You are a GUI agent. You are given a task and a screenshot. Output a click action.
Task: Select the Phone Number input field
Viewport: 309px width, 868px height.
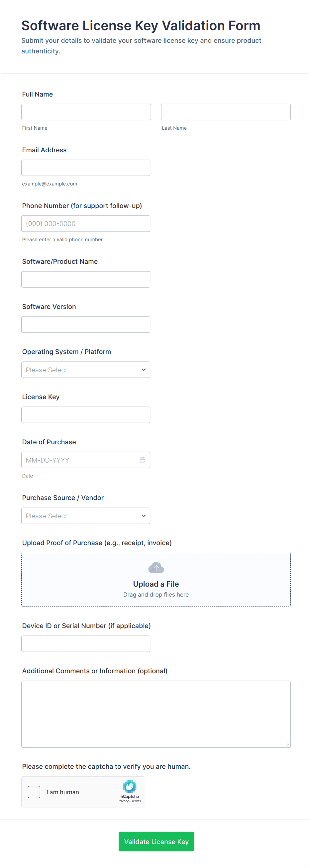pos(86,224)
